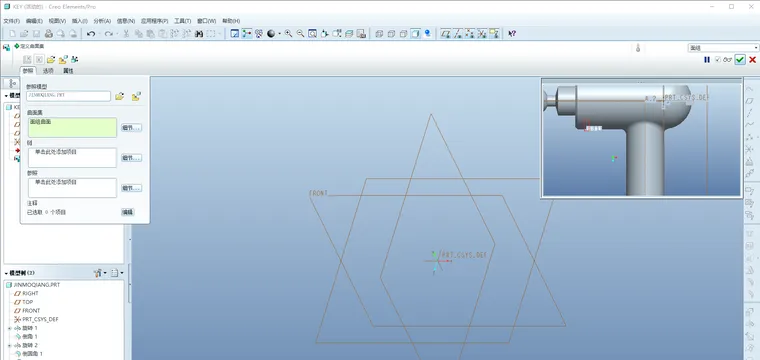
Task: Select the hidden line display icon
Action: pos(391,33)
